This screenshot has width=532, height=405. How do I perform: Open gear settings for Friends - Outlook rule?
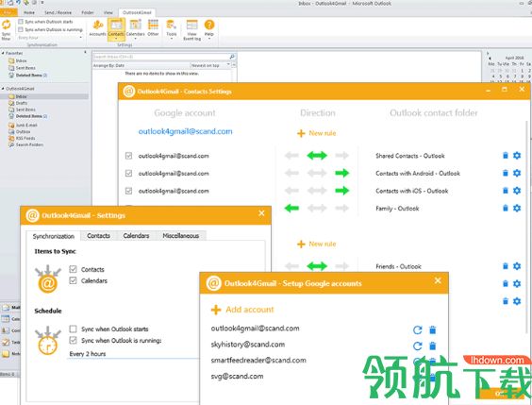click(x=517, y=266)
